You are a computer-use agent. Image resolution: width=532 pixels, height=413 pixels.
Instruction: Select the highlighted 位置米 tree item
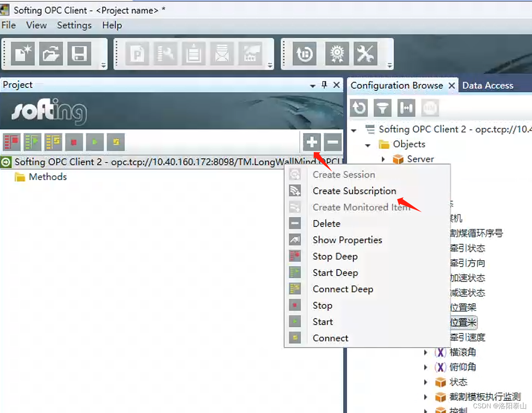click(463, 323)
